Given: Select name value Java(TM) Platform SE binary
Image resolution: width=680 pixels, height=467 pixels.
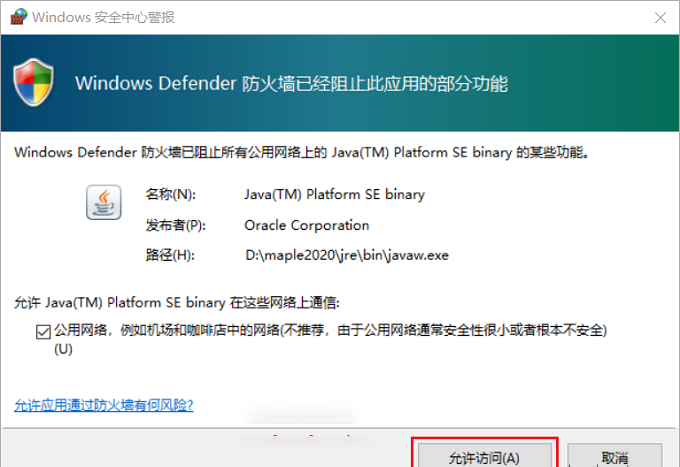Looking at the screenshot, I should point(334,194).
